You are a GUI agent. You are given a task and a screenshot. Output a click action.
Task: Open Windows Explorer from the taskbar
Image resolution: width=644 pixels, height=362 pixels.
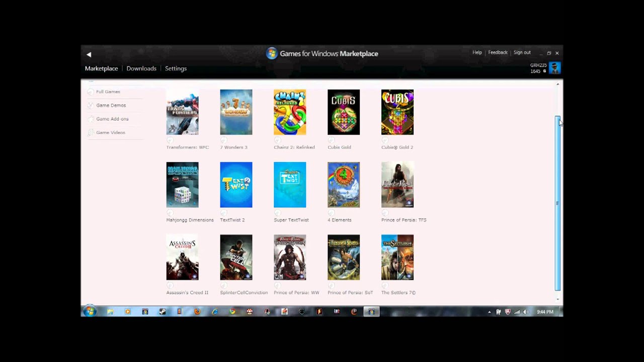click(110, 312)
